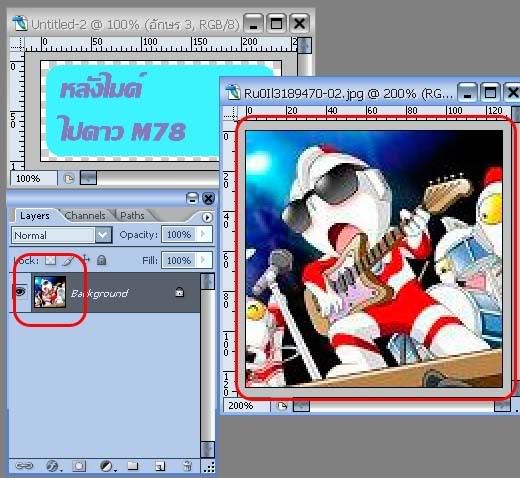Hide the Background layer with eye icon

[x=19, y=292]
